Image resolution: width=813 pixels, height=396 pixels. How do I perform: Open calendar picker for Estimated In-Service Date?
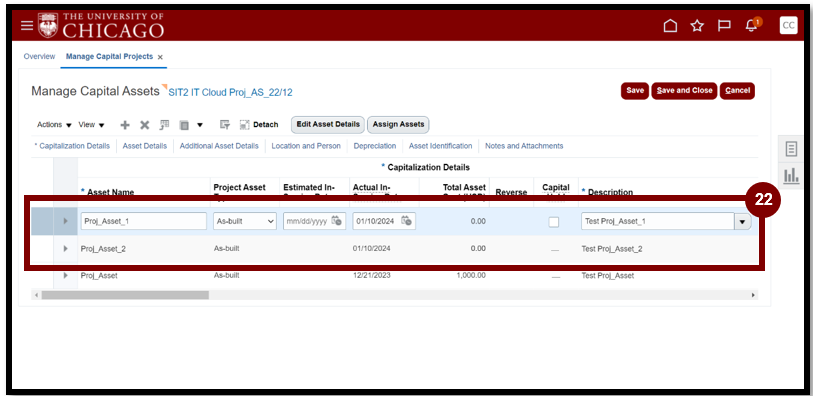(337, 221)
